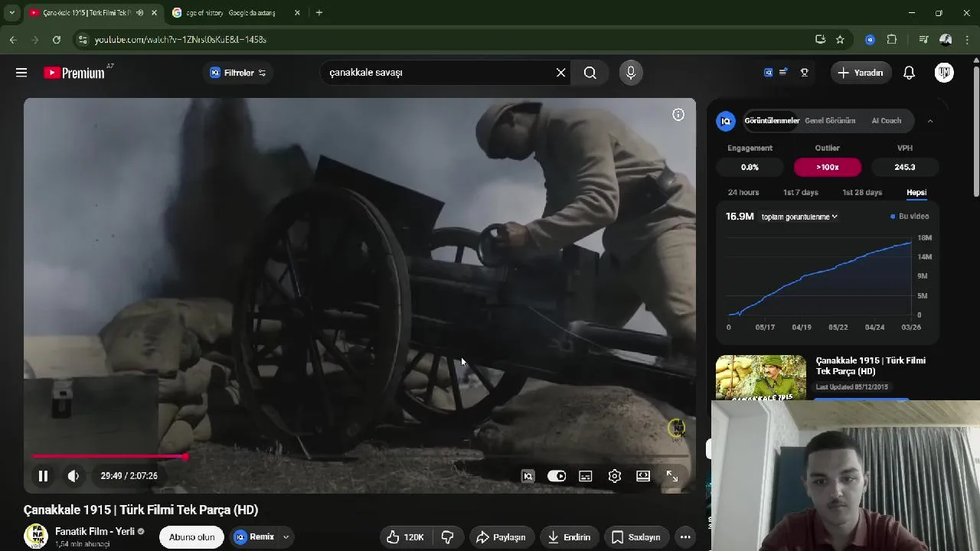Open the vidIQ extension icon in Chrome toolbar
Screen dimensions: 980x551
point(870,39)
